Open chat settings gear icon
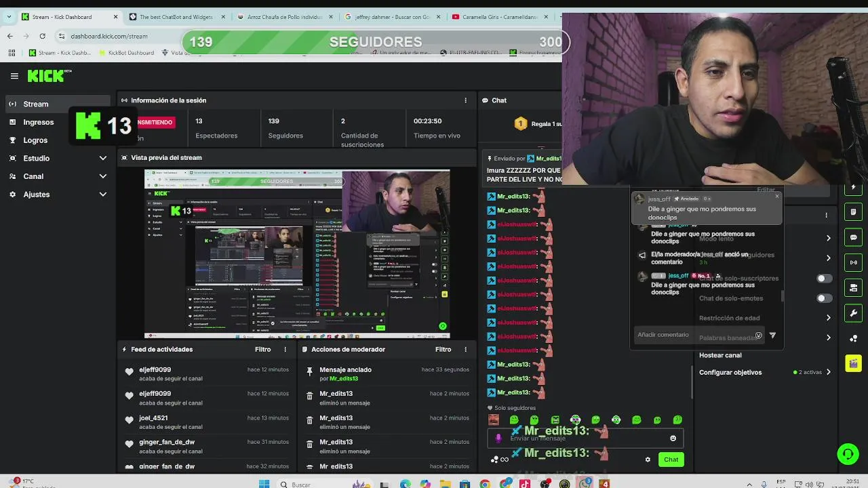 pyautogui.click(x=648, y=460)
